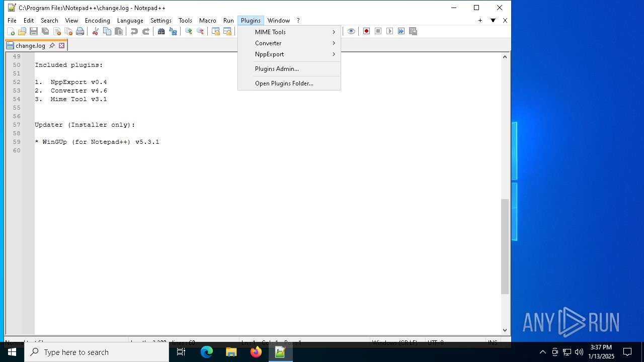Click the plus new tab button

pyautogui.click(x=480, y=21)
